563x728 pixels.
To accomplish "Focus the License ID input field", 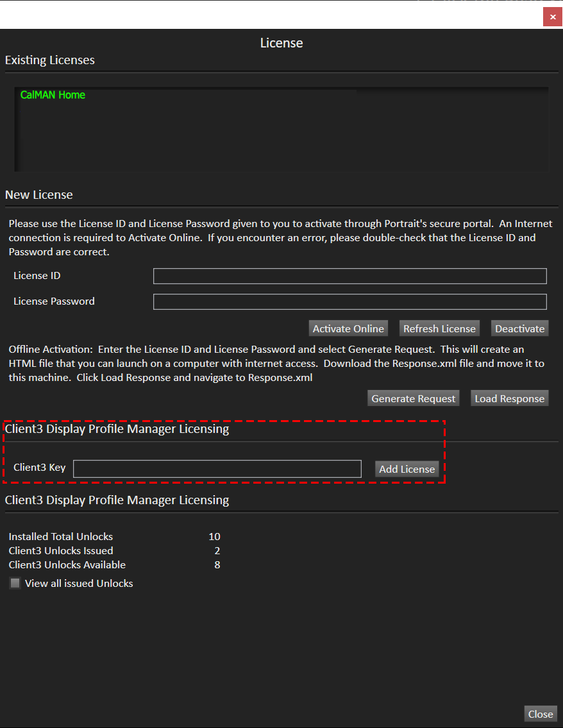I will click(x=350, y=276).
